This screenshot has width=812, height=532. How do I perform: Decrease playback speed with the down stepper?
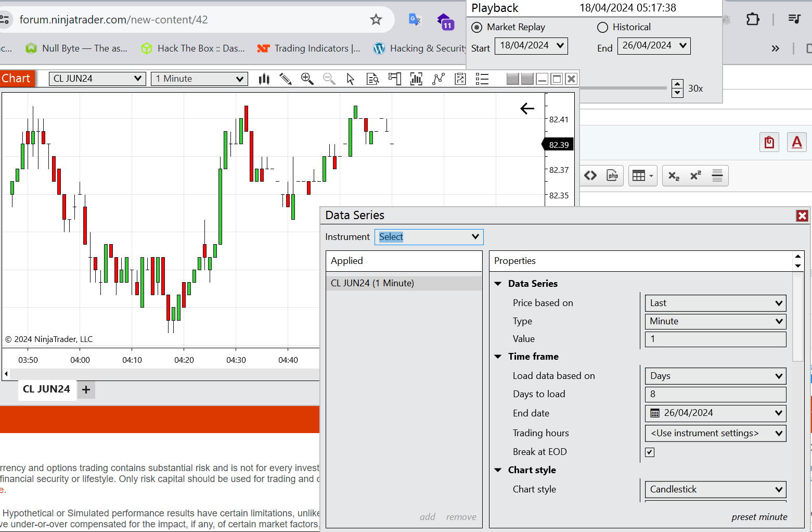(x=677, y=93)
